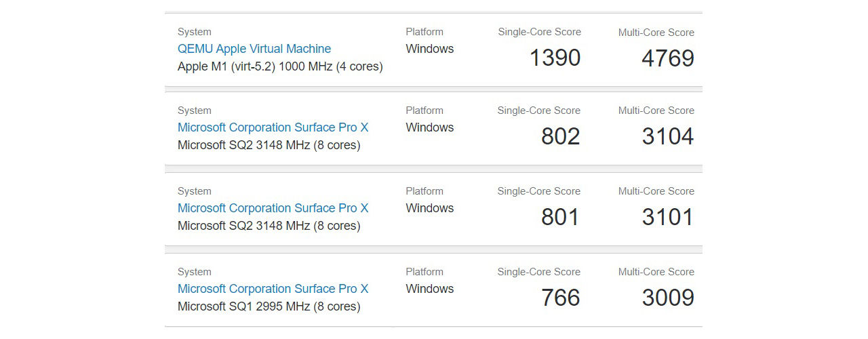
Task: Click the Single-Core Score label above 1390
Action: pyautogui.click(x=539, y=32)
